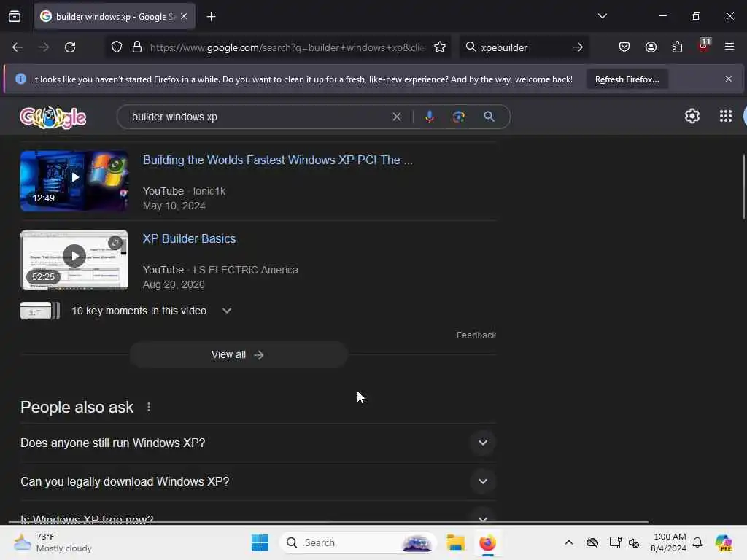Open Building the Worlds Fastest Windows XP PC link
The height and width of the screenshot is (560, 747).
(278, 160)
